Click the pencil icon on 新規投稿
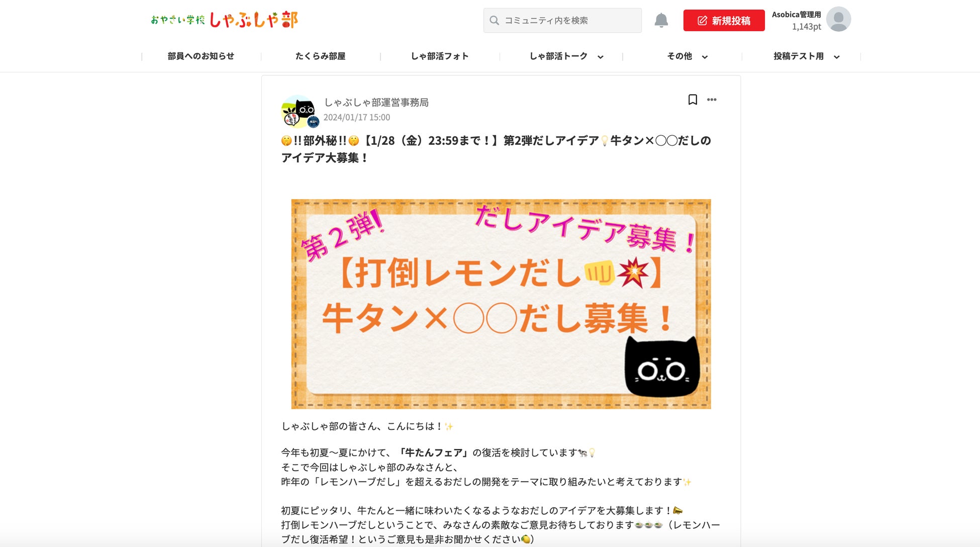The height and width of the screenshot is (547, 980). click(702, 21)
